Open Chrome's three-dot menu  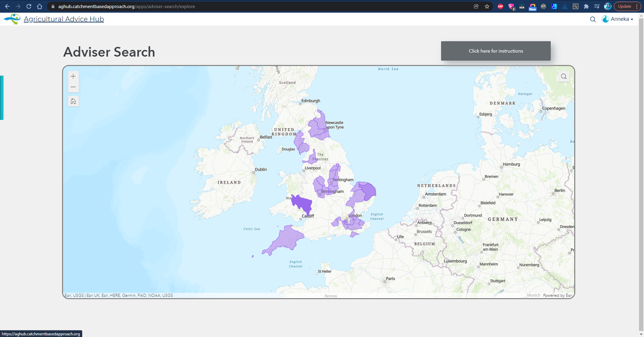click(x=637, y=6)
